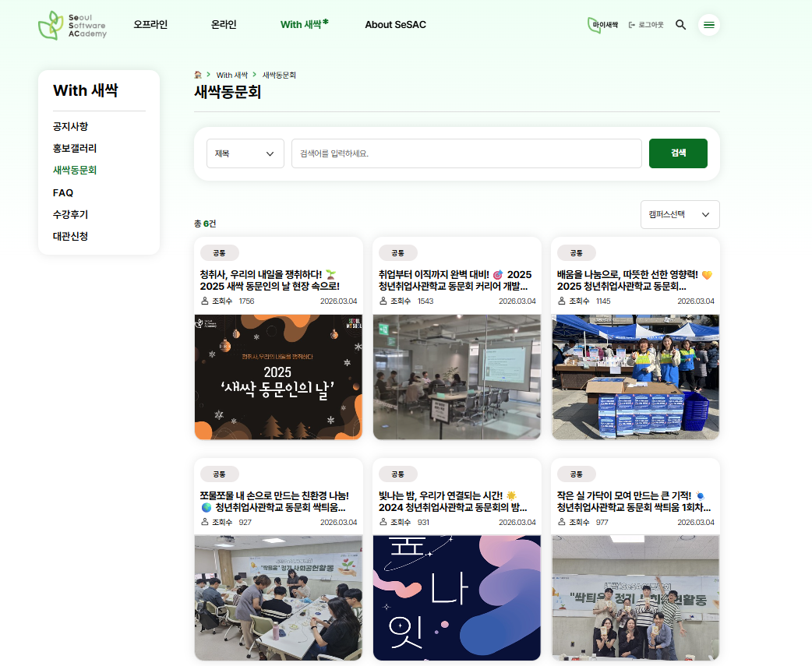Click the view-count person icon beside 1756
The width and height of the screenshot is (812, 666).
204,301
